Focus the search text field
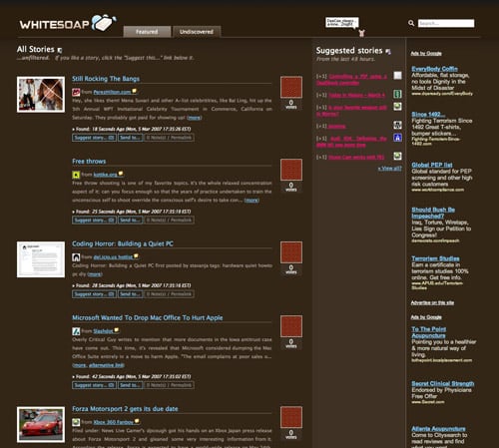The width and height of the screenshot is (499, 448). [x=446, y=23]
